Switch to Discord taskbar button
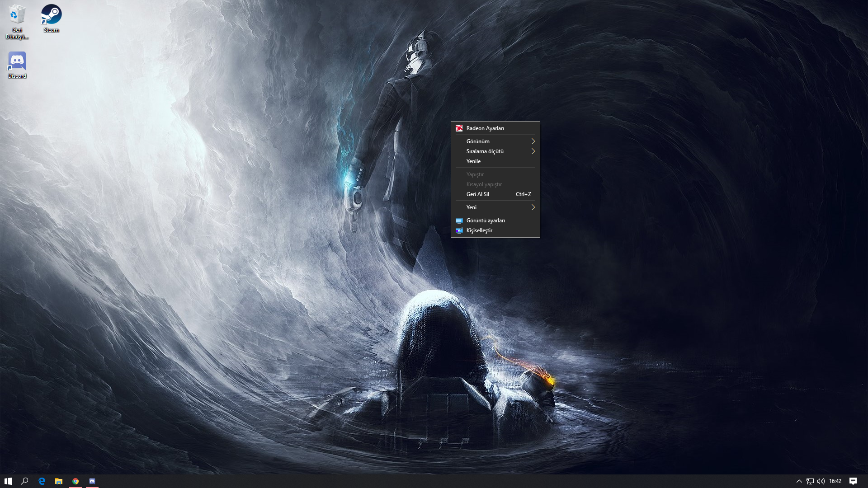Viewport: 868px width, 488px height. point(92,481)
